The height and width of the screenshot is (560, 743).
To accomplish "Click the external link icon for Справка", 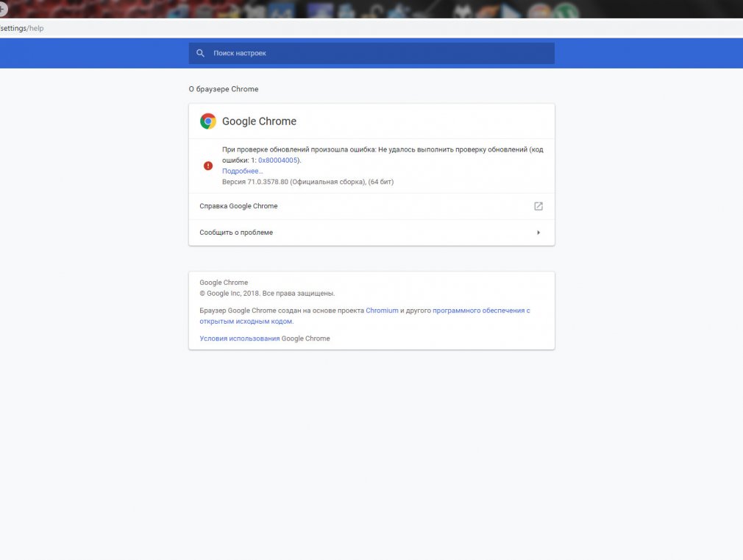I will click(538, 206).
